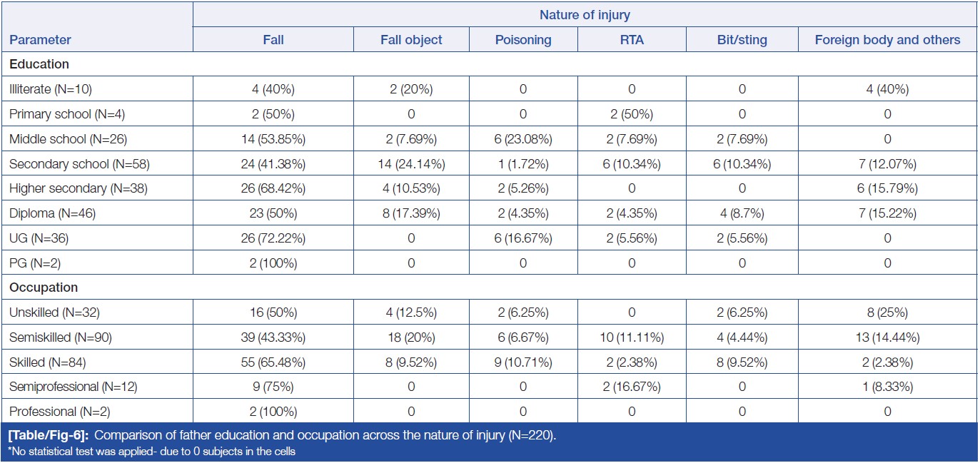Screen dimensions: 980x463
Task: Select the 26 (72.22%) UG Fall cell
Action: pos(273,238)
